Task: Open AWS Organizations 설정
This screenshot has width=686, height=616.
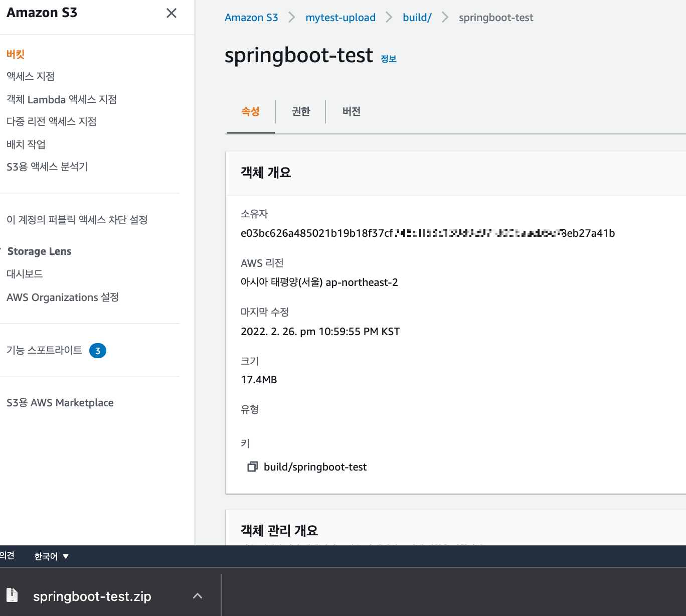Action: (63, 297)
